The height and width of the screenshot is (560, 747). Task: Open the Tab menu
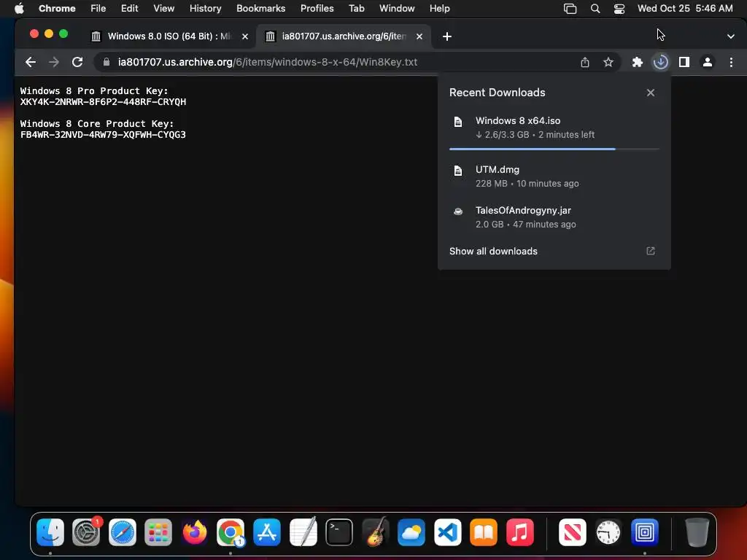tap(356, 8)
